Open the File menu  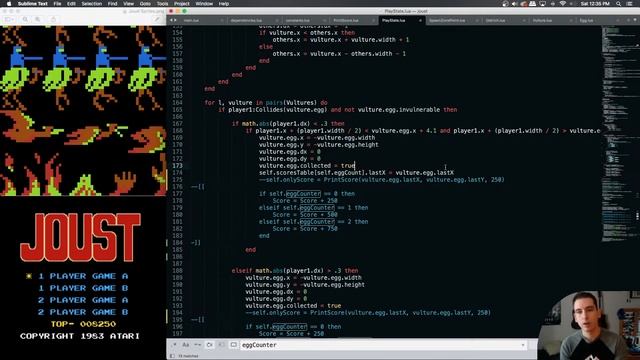coord(57,4)
